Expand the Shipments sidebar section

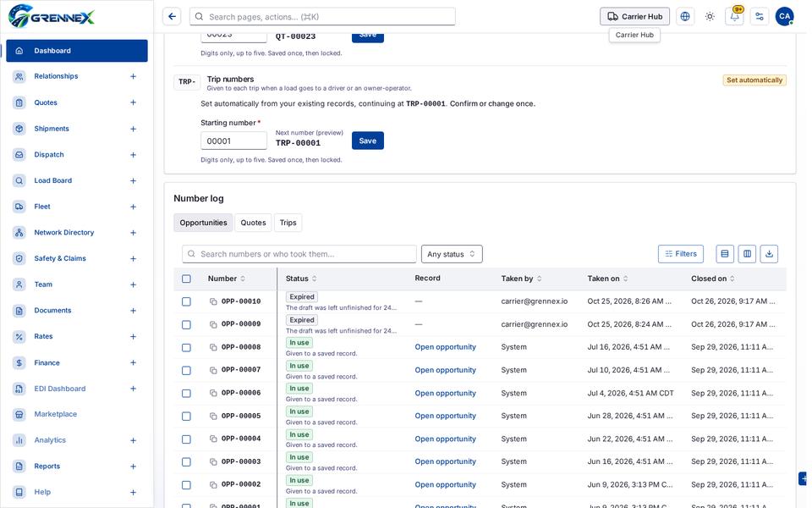[x=133, y=129]
